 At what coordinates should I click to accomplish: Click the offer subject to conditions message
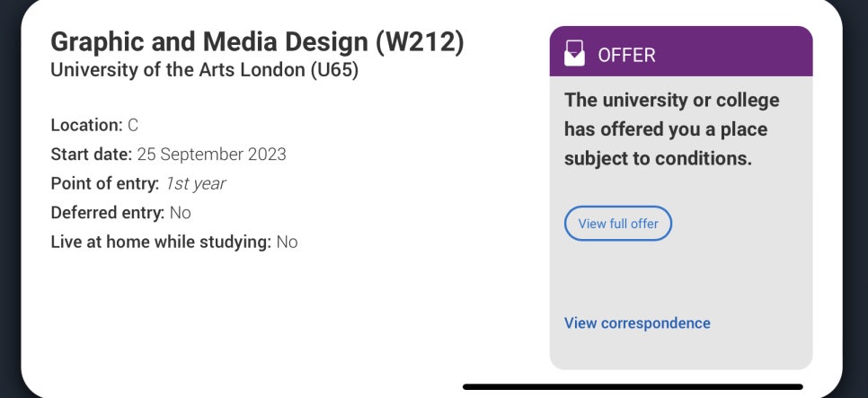(x=671, y=129)
